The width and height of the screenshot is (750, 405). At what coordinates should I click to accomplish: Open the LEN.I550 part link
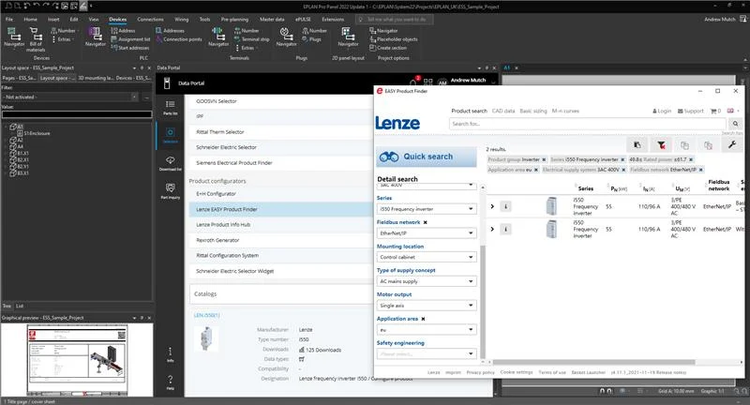206,316
